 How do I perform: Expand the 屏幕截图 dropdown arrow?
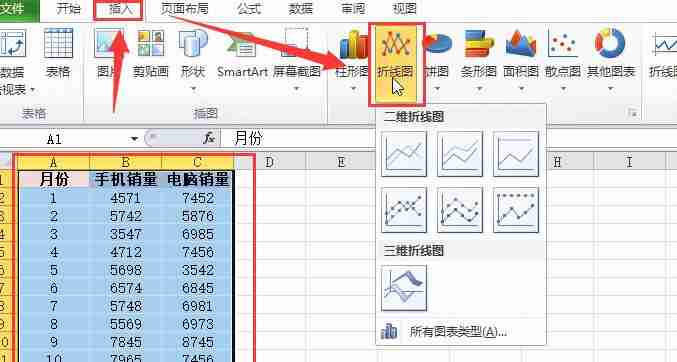296,89
